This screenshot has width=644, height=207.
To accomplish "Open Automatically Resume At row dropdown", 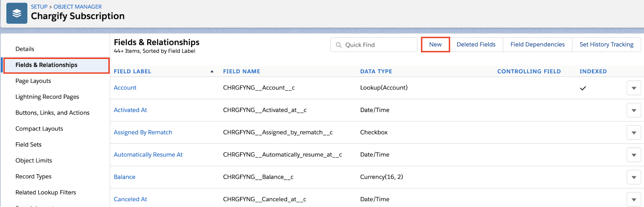I will tap(634, 155).
